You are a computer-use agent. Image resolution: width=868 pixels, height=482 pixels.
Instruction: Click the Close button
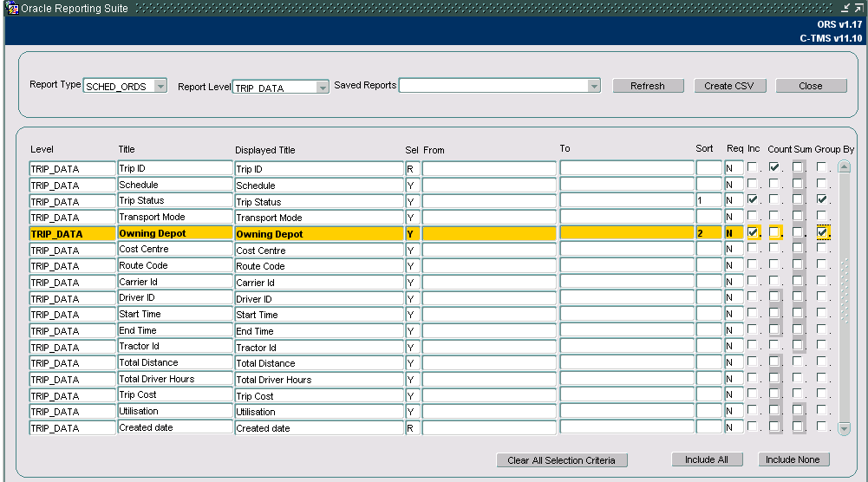point(811,86)
